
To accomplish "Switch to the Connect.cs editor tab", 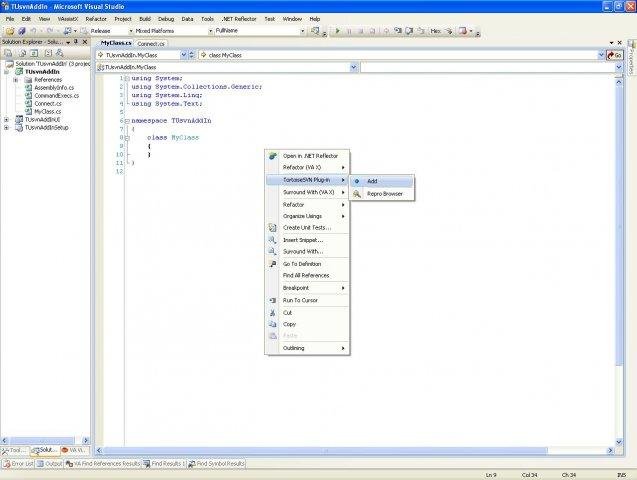I will 151,43.
